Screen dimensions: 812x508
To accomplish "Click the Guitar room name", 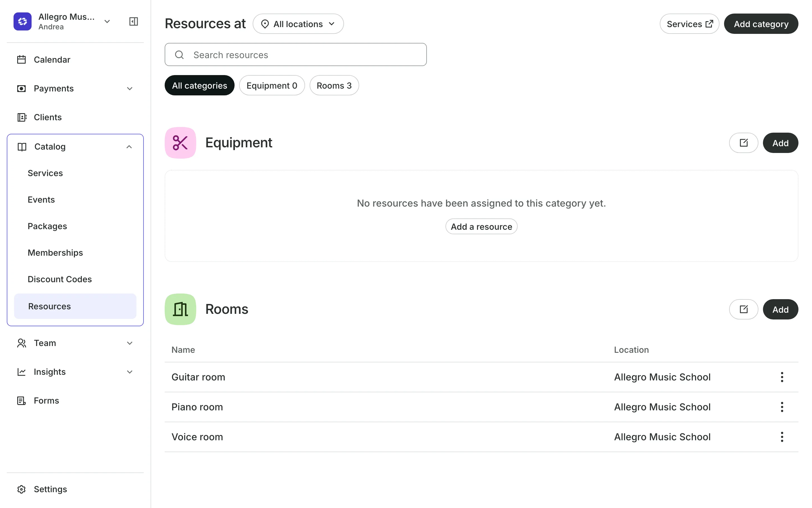I will [x=198, y=377].
